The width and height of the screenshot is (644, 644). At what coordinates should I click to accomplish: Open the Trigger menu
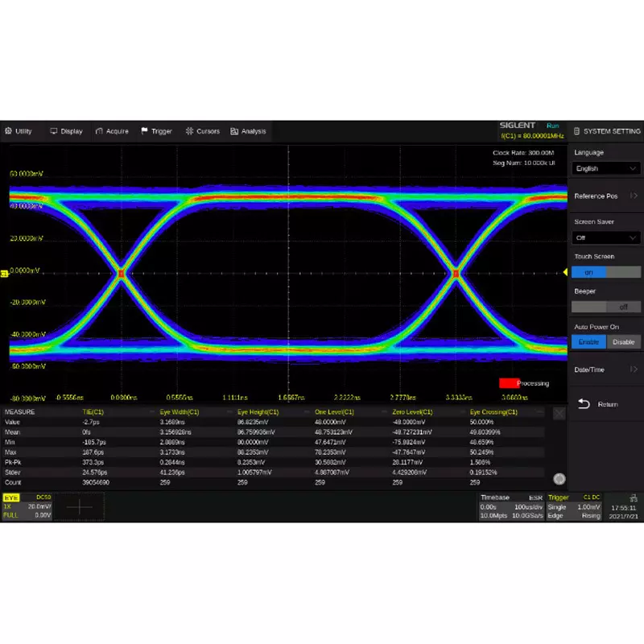[156, 131]
